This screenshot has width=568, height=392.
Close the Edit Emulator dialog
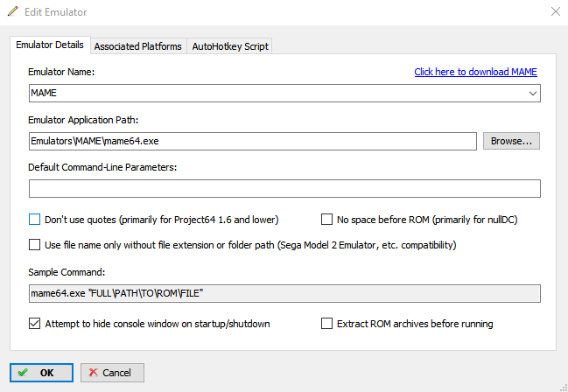556,11
